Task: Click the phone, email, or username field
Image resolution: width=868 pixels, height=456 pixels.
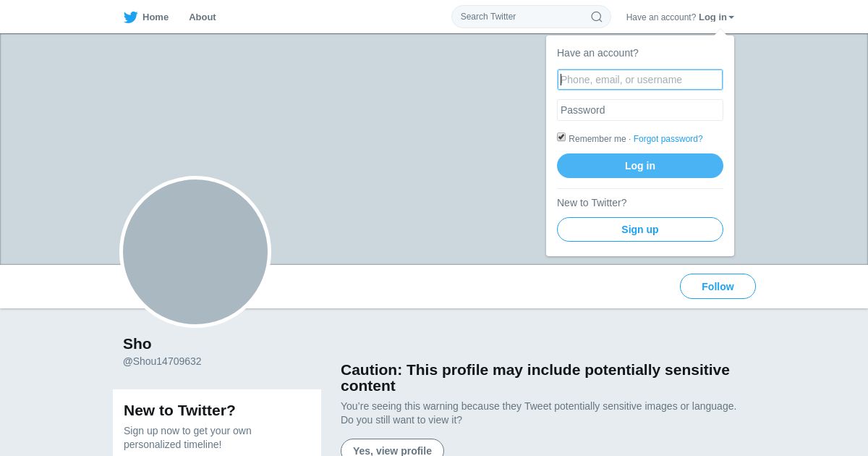Action: 640,80
